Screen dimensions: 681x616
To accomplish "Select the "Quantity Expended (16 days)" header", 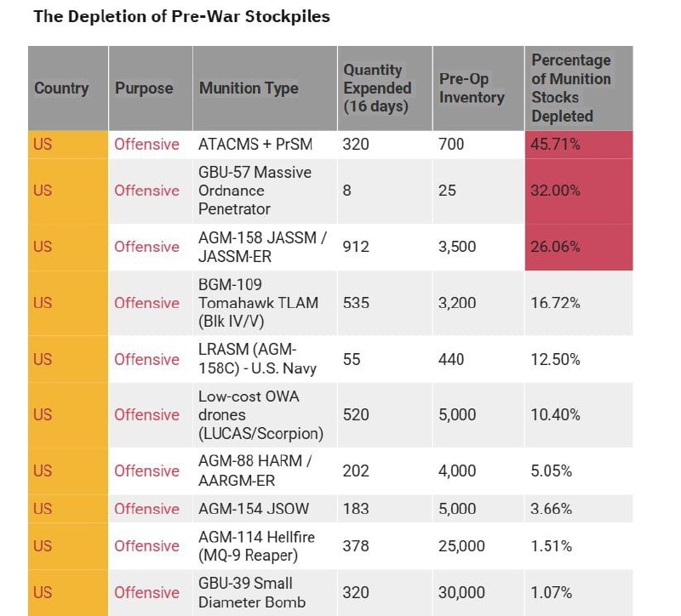I will [377, 88].
